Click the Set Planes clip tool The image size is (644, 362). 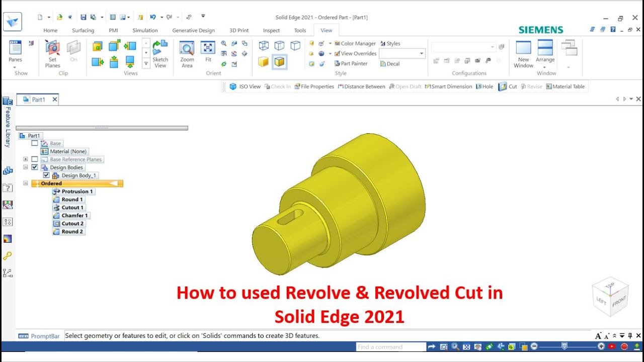click(x=52, y=54)
